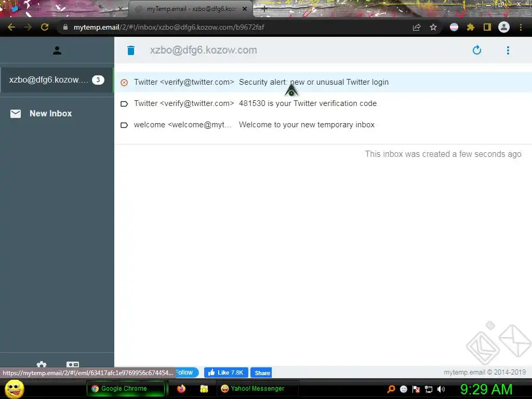Click the envelope icon beside New Inbox

coord(16,113)
